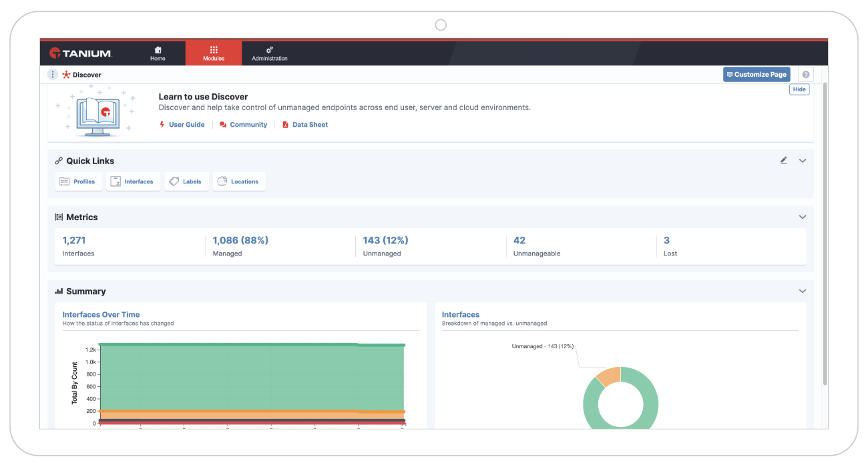This screenshot has height=467, width=868.
Task: Collapse the Metrics section
Action: [803, 217]
